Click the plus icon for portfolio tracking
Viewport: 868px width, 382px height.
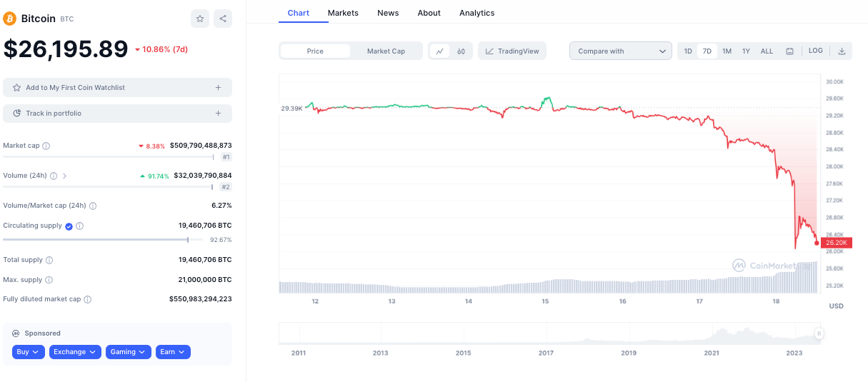click(218, 113)
